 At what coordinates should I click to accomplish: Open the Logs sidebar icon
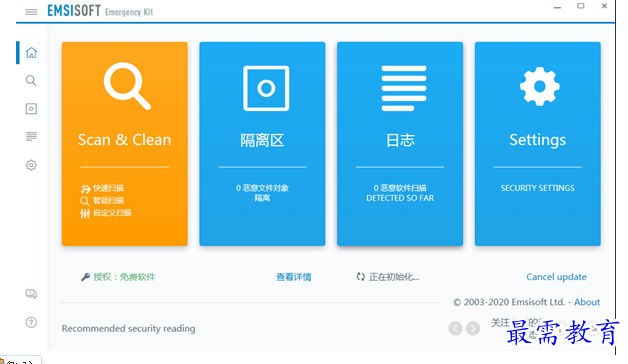pos(31,137)
